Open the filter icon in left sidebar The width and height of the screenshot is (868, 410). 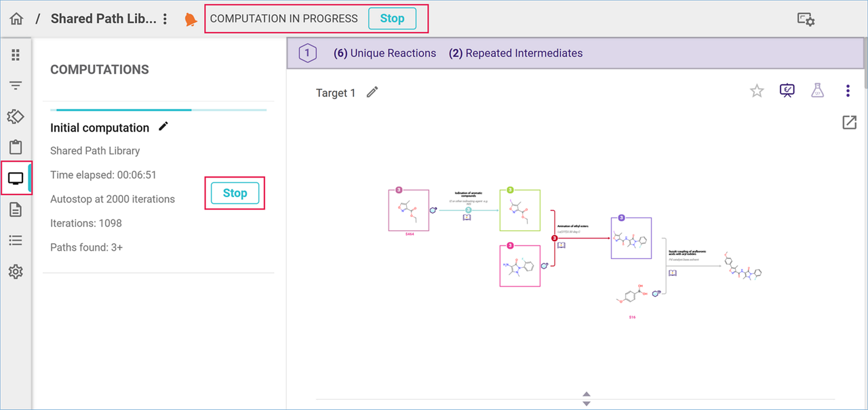click(x=16, y=85)
